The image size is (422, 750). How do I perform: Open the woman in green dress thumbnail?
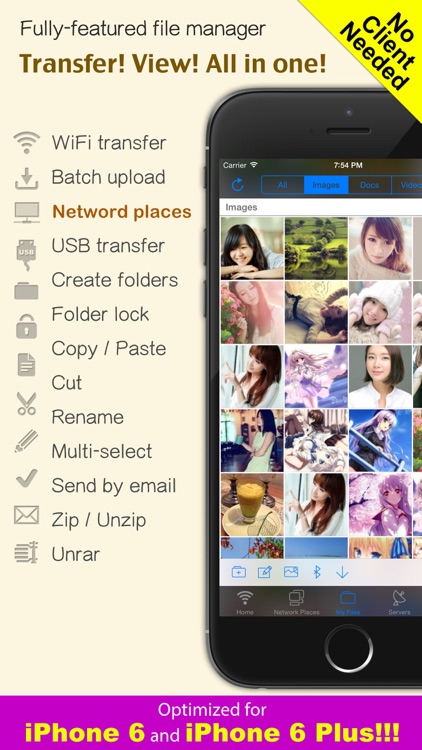252,441
